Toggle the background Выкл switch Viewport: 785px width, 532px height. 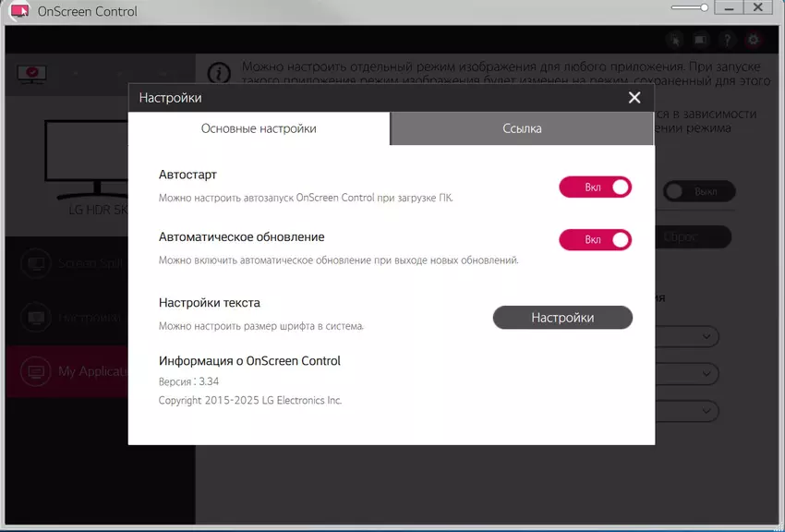[699, 192]
